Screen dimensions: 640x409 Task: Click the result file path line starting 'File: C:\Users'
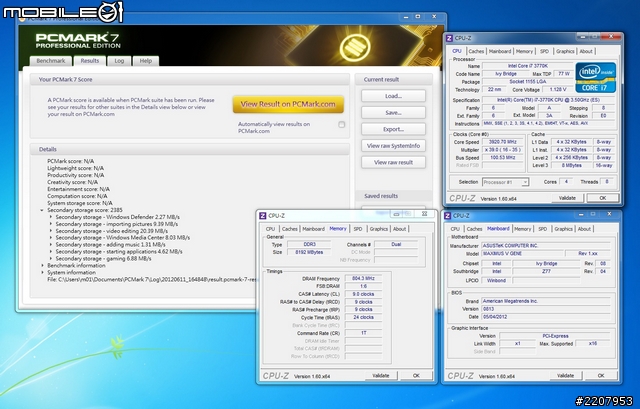(x=152, y=280)
